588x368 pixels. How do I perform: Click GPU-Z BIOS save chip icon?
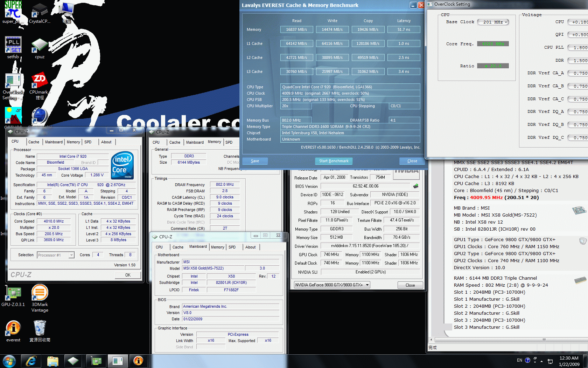click(416, 186)
